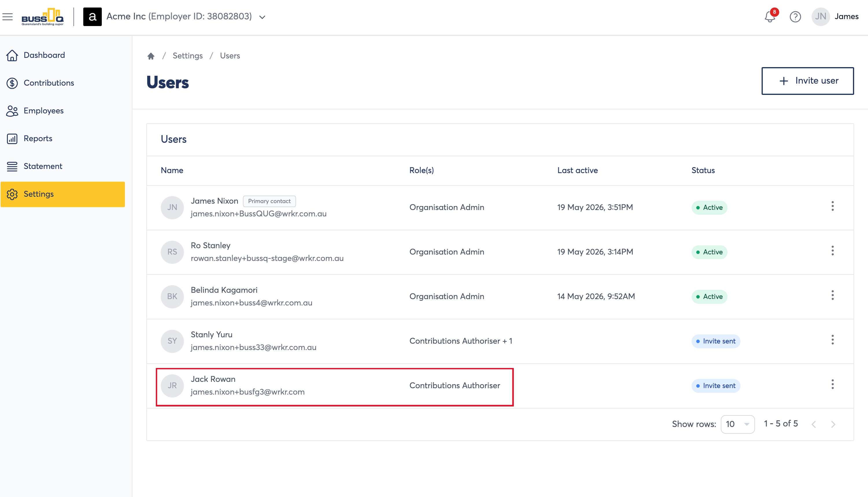Click Active status for Ro Stanley

click(709, 252)
